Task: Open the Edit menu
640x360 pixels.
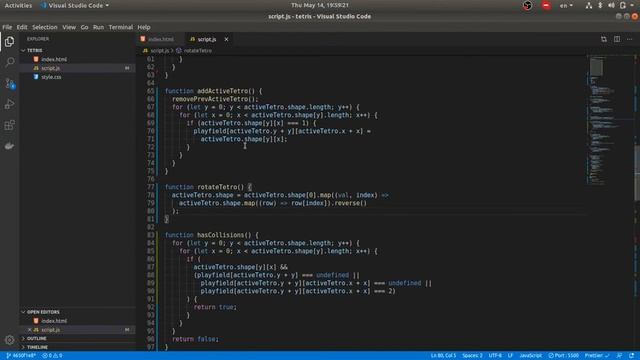Action: [x=22, y=27]
